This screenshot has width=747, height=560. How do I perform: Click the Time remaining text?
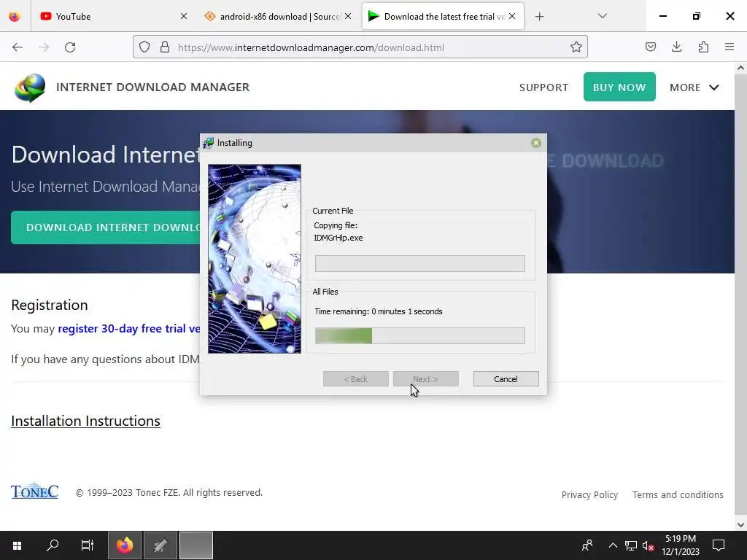[379, 311]
